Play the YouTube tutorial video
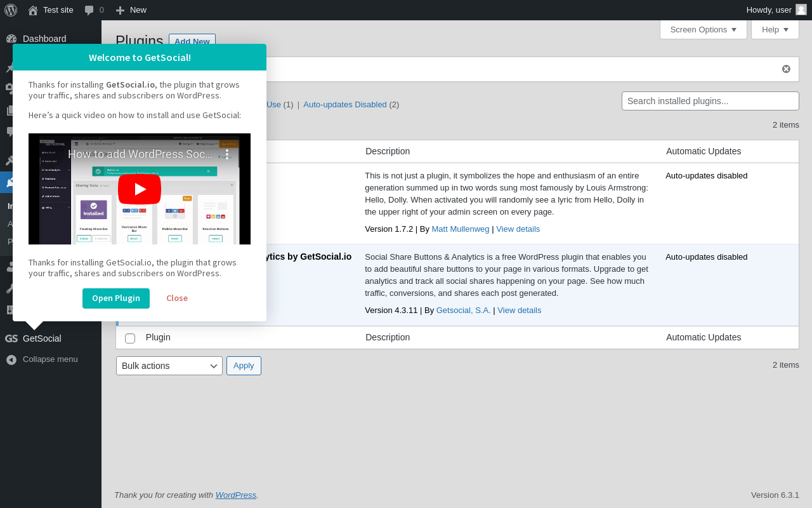 140,189
